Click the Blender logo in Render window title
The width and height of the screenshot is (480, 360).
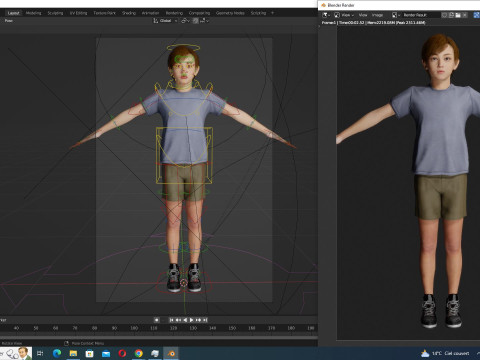(x=323, y=5)
